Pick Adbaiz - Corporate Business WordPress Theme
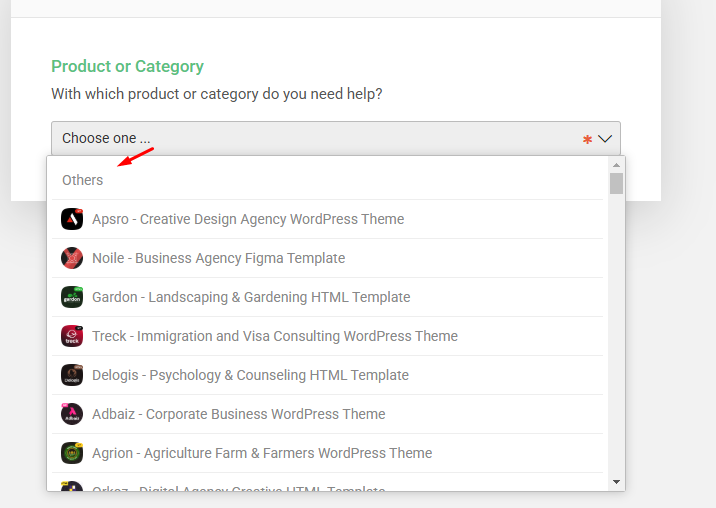The height and width of the screenshot is (508, 716). click(327, 414)
